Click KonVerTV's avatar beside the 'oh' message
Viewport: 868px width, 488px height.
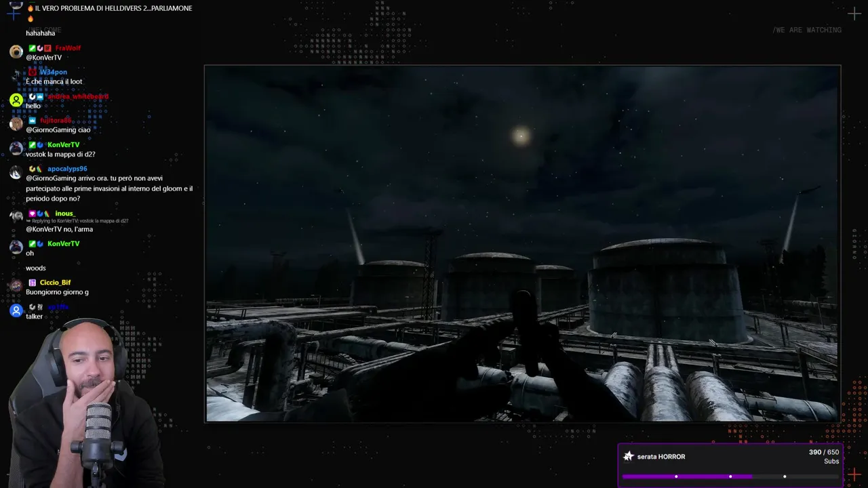click(x=16, y=247)
